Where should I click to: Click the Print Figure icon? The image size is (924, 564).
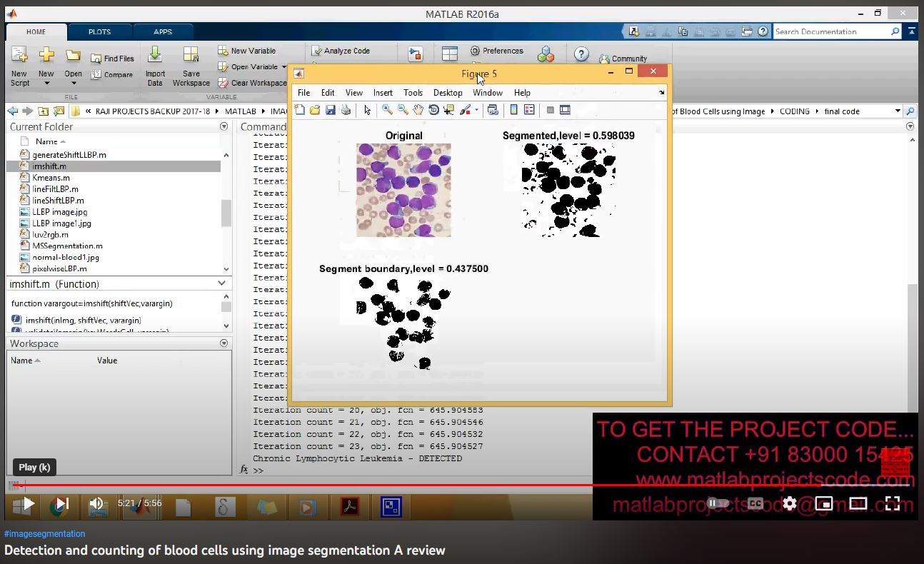coord(346,110)
